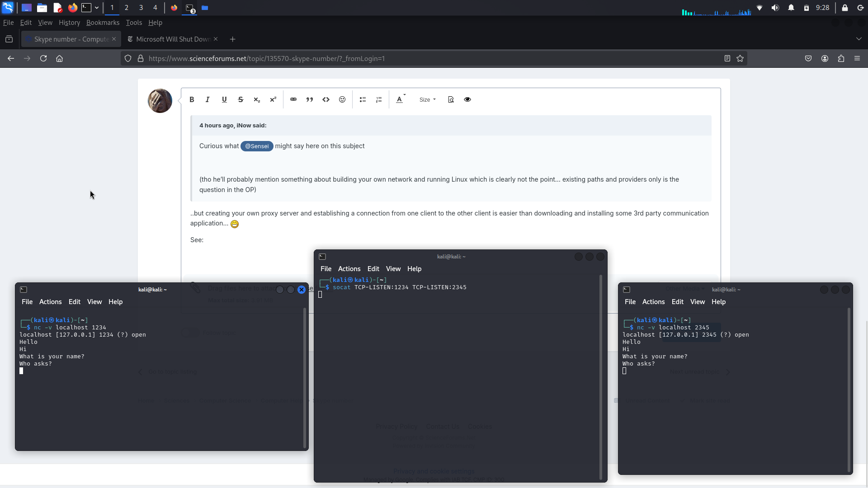
Task: Insert a quote block
Action: tap(310, 99)
